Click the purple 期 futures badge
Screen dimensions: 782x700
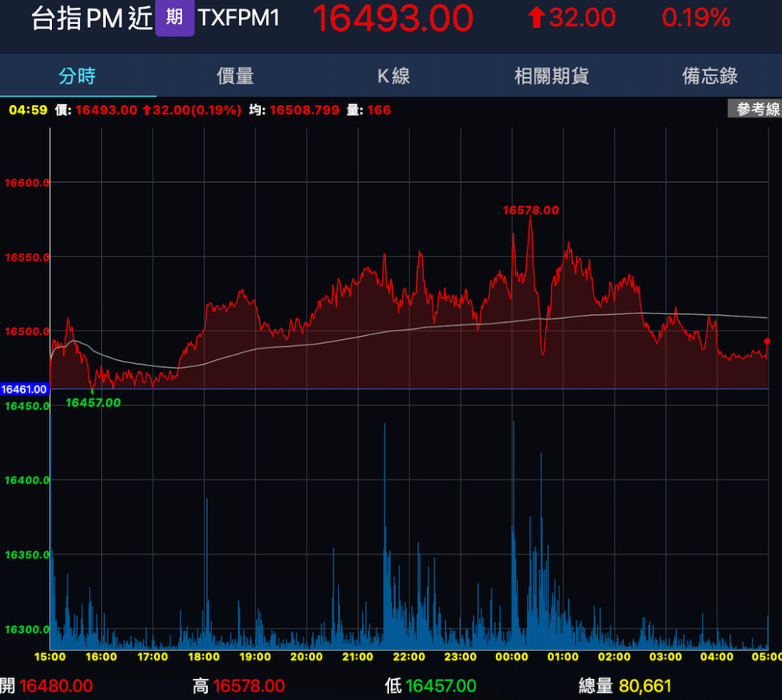click(x=174, y=18)
